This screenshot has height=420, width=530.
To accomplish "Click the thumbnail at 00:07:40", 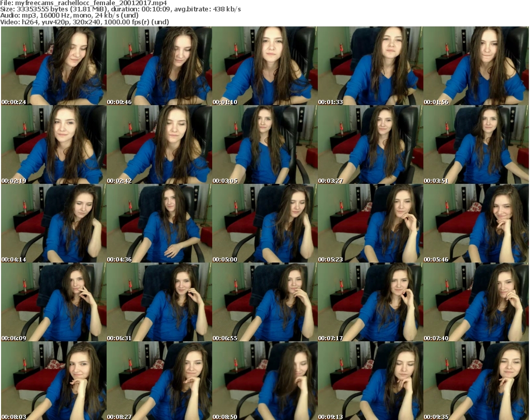I will pyautogui.click(x=476, y=302).
